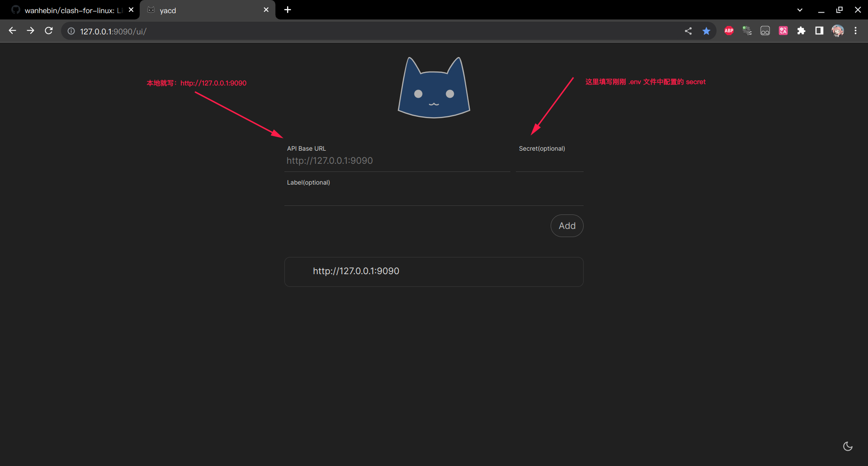
Task: Reload the current page
Action: [49, 31]
